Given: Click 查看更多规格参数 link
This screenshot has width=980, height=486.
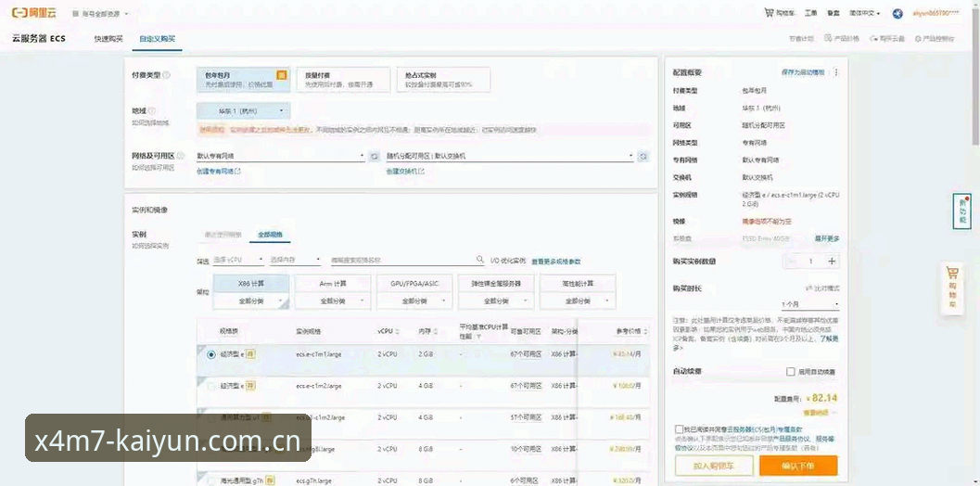Looking at the screenshot, I should pos(555,261).
